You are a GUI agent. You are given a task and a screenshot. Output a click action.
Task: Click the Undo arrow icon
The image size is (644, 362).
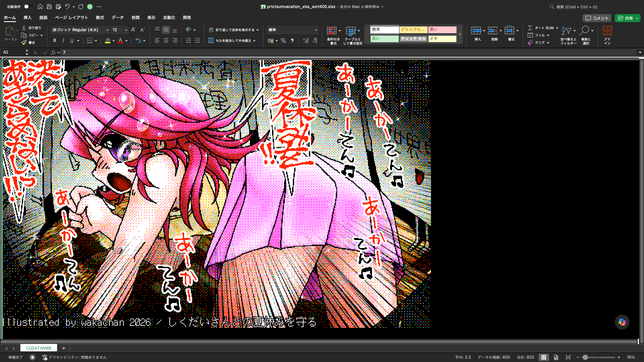[67, 7]
